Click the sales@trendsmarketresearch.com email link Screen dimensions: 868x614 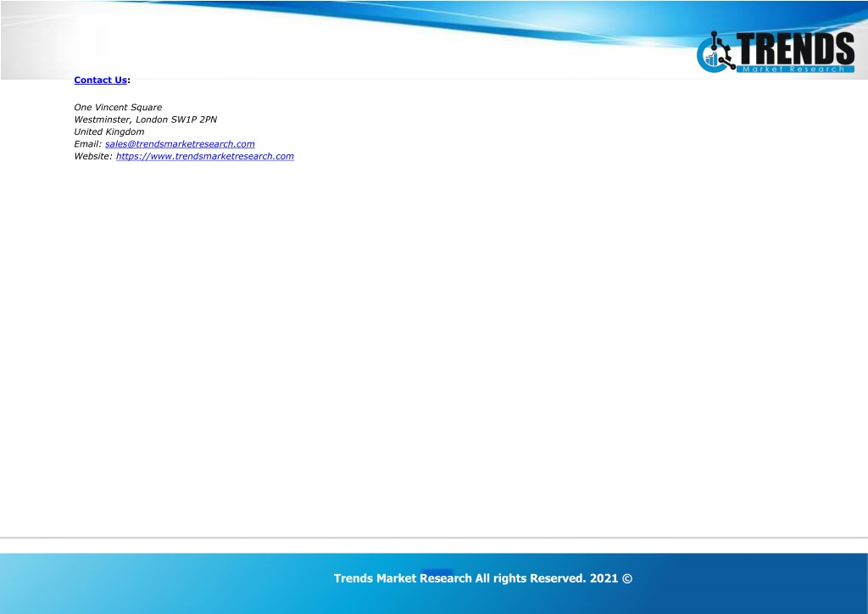point(180,144)
